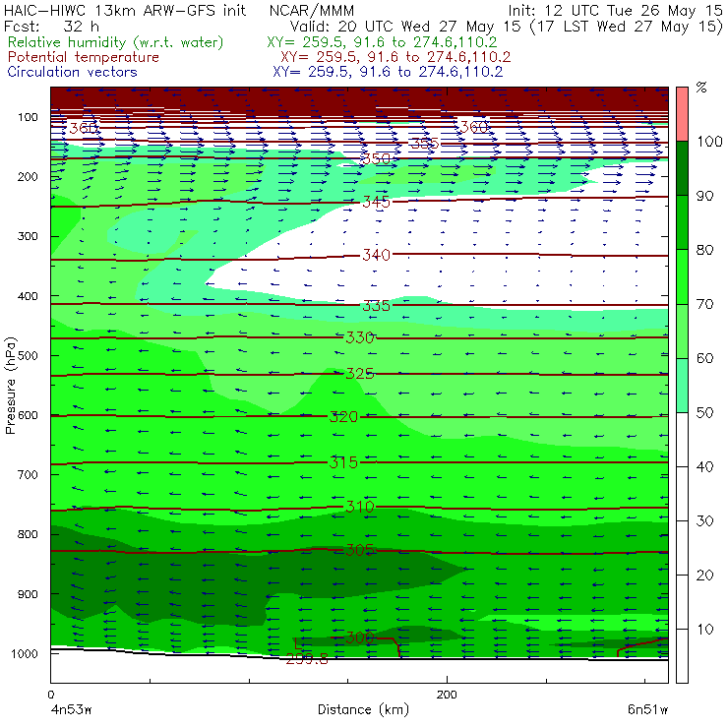Click the title 'HAIC-HIWC 13km ARW-GFS init'
Image resolution: width=728 pixels, height=728 pixels.
click(125, 10)
